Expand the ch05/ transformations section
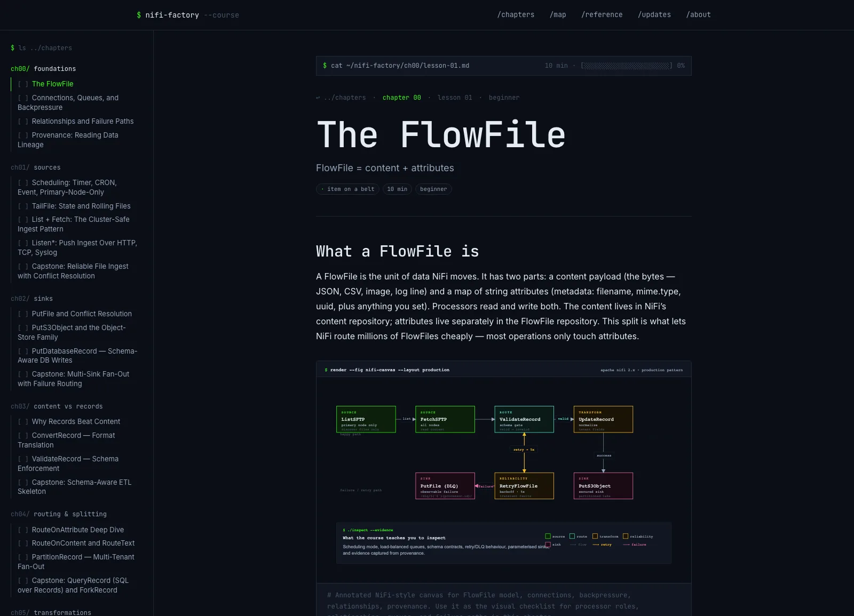 tap(51, 612)
